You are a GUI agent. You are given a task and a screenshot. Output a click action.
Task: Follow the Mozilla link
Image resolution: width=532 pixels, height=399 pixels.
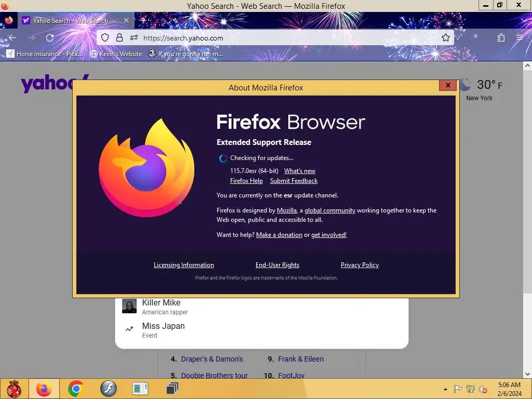point(287,210)
